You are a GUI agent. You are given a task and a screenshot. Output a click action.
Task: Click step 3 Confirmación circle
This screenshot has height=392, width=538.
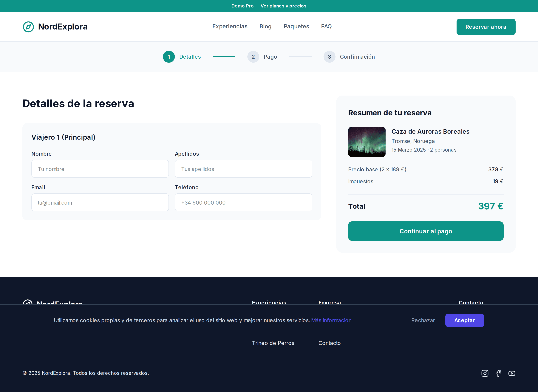point(329,57)
